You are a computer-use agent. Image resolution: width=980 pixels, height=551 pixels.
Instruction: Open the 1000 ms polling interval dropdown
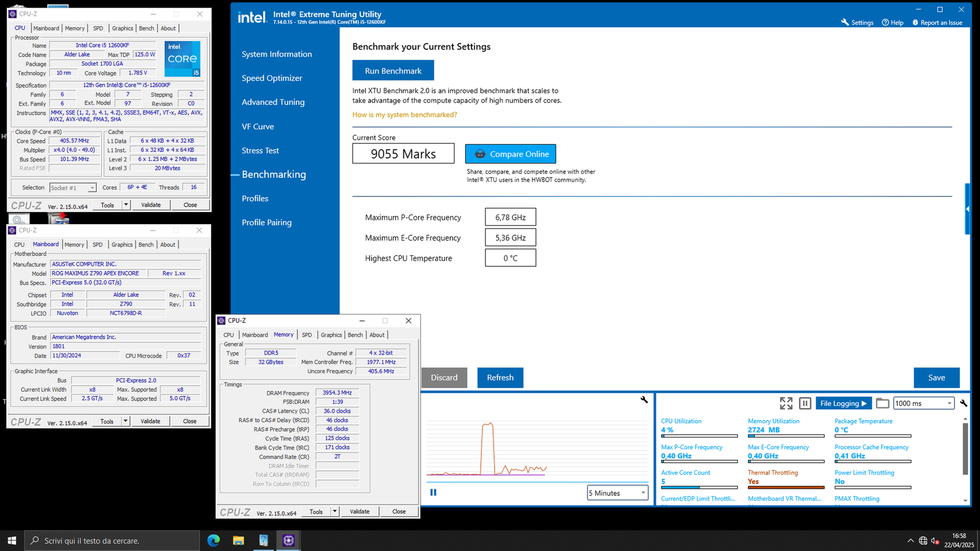(924, 403)
